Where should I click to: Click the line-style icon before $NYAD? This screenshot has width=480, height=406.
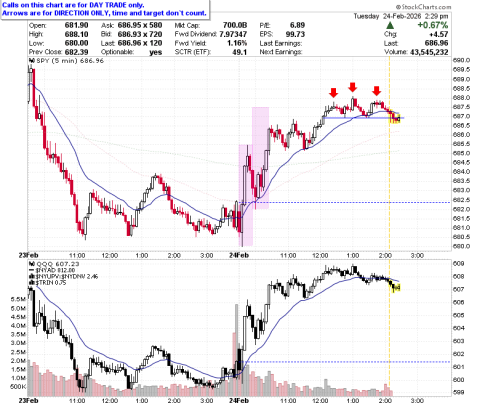pos(32,270)
